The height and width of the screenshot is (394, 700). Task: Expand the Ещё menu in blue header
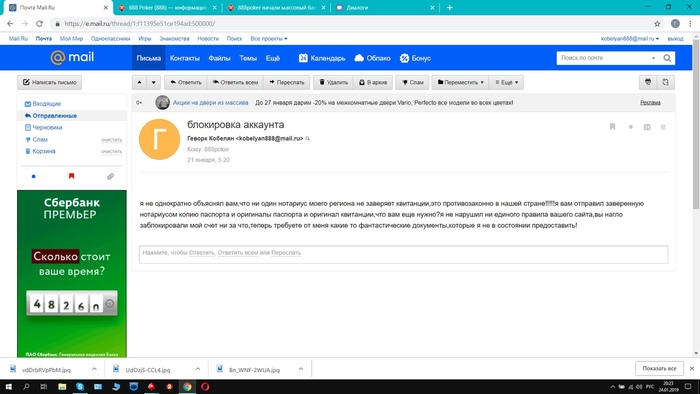273,58
